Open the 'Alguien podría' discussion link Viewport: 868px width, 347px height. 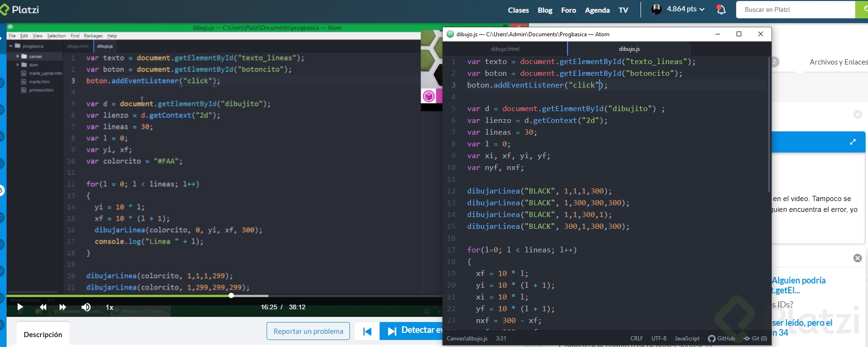[x=799, y=285]
